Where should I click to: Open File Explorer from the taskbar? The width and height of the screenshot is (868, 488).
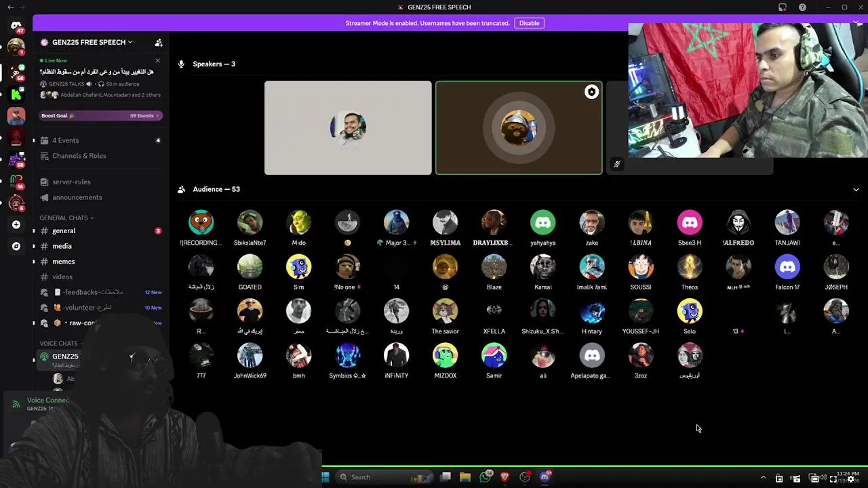tap(465, 477)
